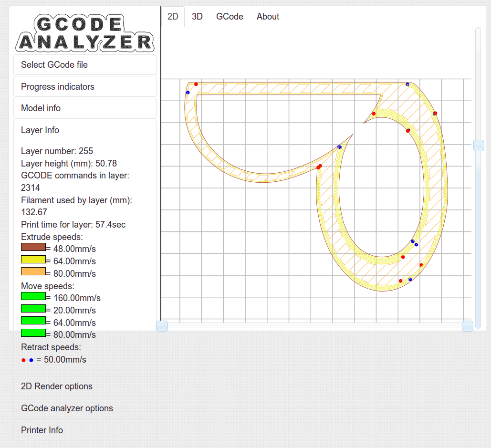Click the green 160.00mm/s move speed swatch

click(x=33, y=296)
